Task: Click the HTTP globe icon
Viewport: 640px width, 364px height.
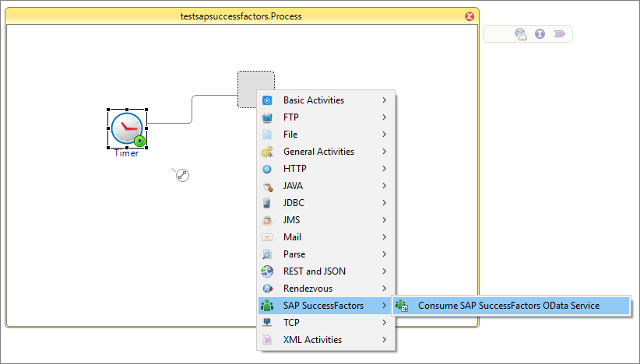Action: coord(267,169)
